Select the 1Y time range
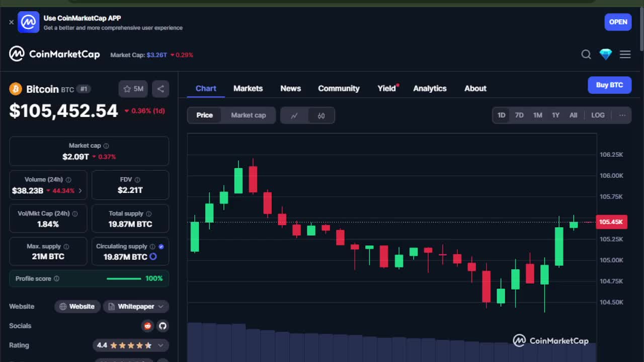Image resolution: width=644 pixels, height=362 pixels. [x=555, y=115]
